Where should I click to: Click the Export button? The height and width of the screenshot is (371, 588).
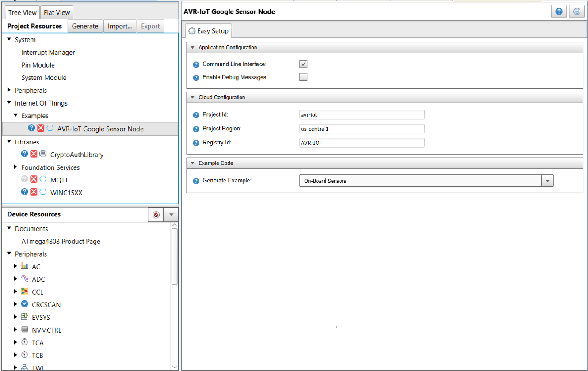tap(150, 26)
